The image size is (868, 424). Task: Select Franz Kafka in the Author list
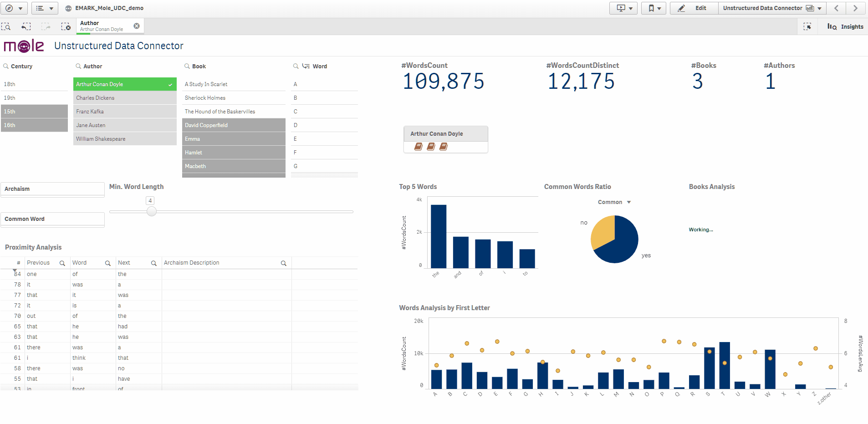[x=125, y=112]
